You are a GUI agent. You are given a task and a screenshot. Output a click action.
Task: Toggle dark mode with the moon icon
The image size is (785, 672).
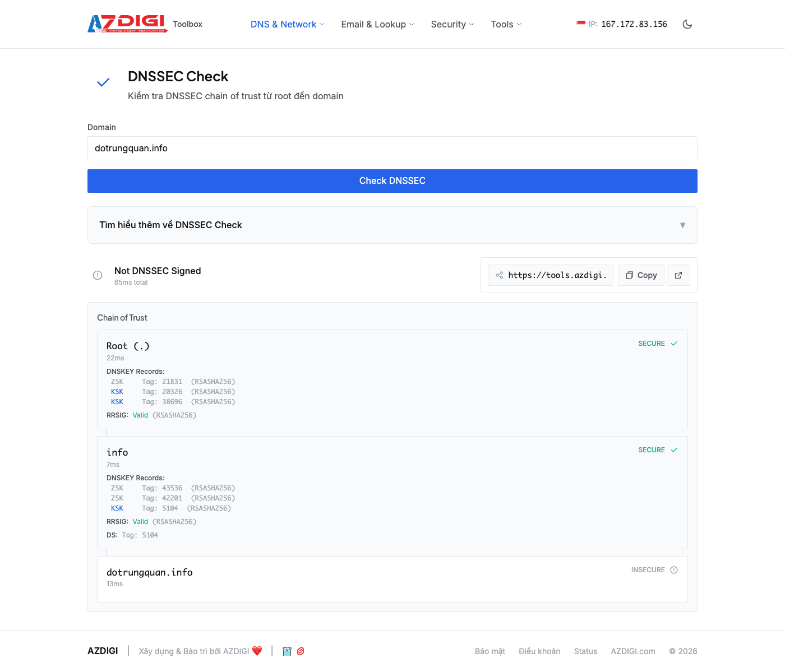click(687, 24)
